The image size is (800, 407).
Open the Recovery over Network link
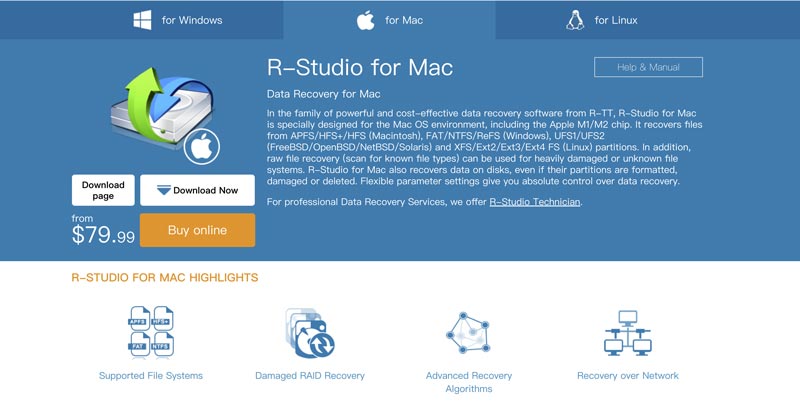coord(628,376)
